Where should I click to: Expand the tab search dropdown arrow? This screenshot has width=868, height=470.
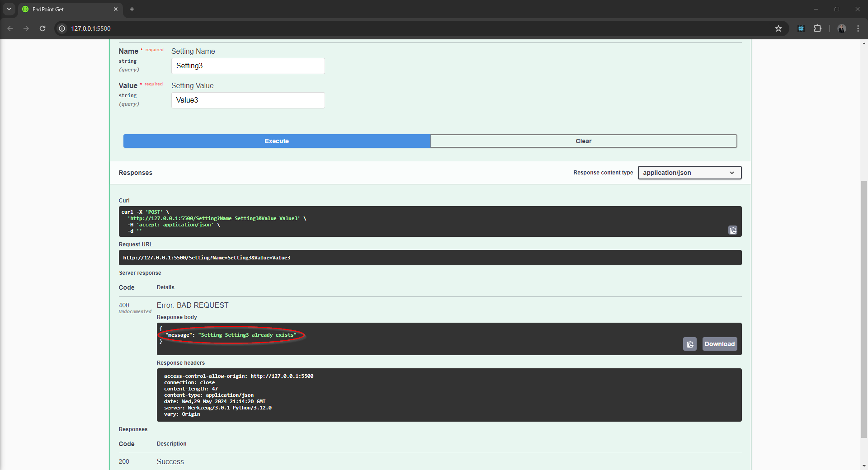(9, 9)
